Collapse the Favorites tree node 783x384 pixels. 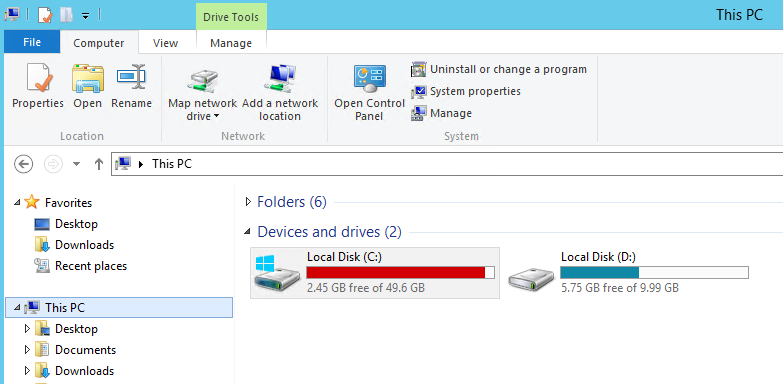(x=17, y=203)
